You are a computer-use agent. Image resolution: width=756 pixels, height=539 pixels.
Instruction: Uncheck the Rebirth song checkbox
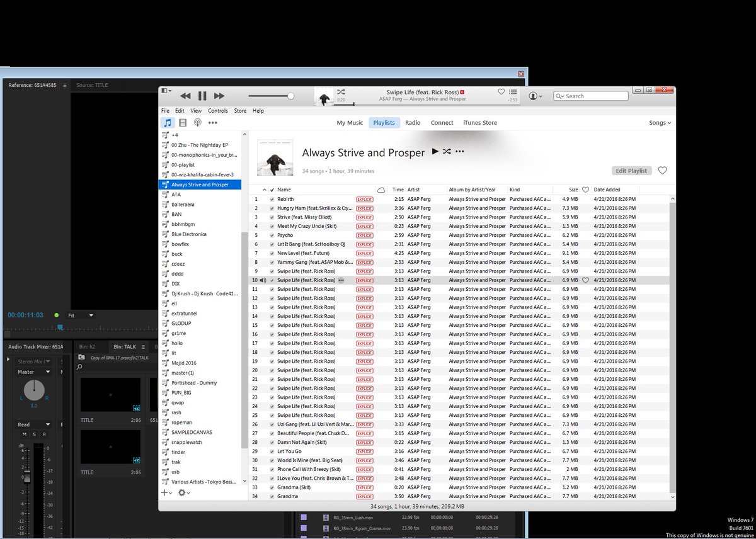tap(272, 199)
